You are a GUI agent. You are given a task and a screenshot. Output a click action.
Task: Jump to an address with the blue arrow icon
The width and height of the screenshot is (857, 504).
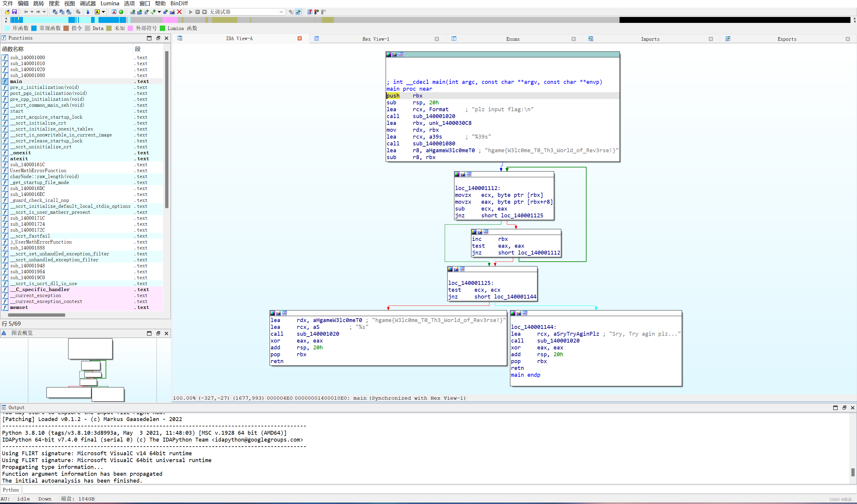pos(88,12)
